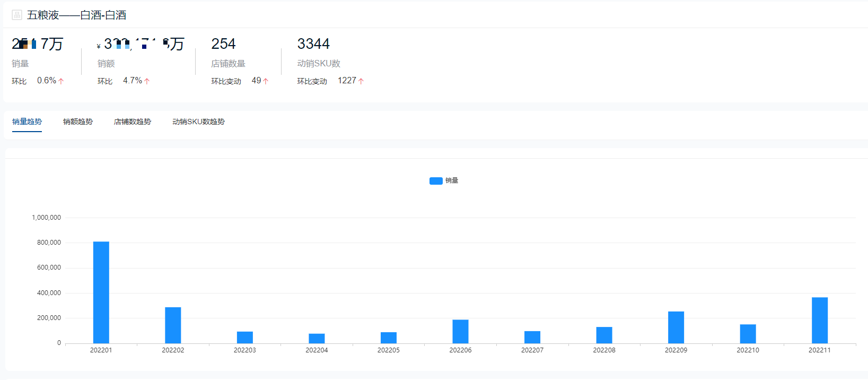Screen dimensions: 868x380
Task: Click the brand icon beside 五粮液 title
Action: [x=17, y=15]
